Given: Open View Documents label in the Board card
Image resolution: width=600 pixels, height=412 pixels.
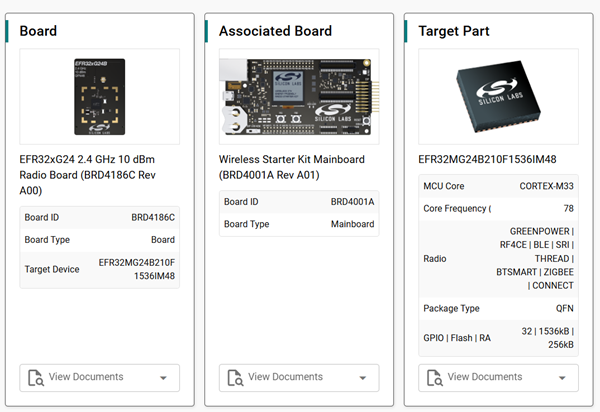Looking at the screenshot, I should pyautogui.click(x=86, y=377).
